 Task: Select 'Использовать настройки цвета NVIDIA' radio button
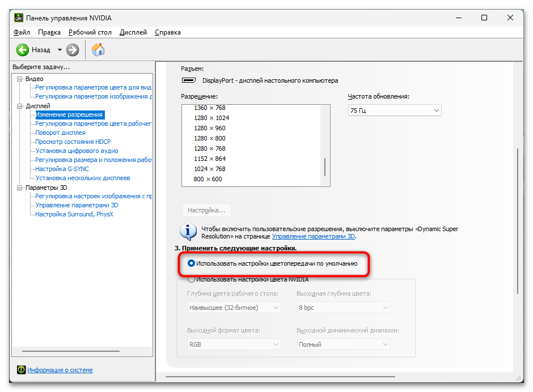click(192, 279)
